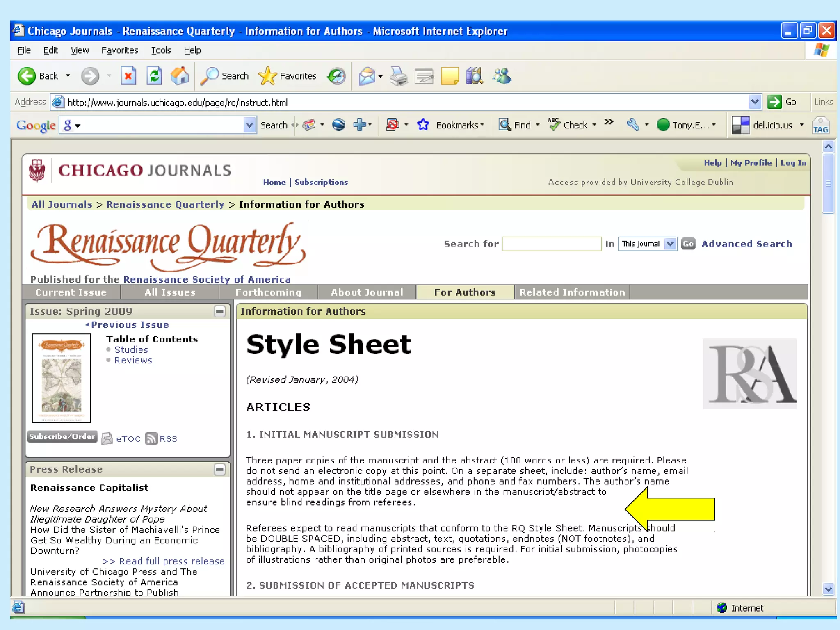840x630 pixels.
Task: Switch to the About Journal tab
Action: pos(367,292)
